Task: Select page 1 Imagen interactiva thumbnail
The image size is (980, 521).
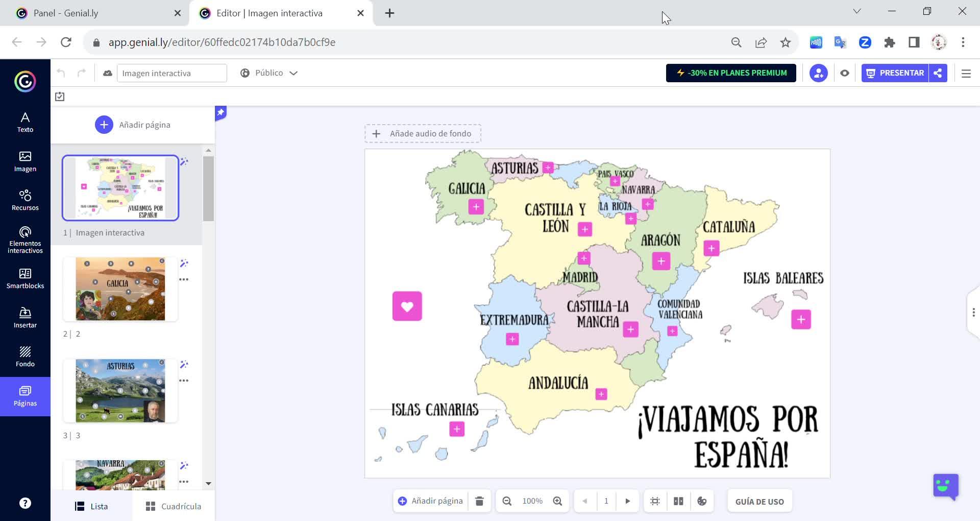Action: tap(120, 188)
